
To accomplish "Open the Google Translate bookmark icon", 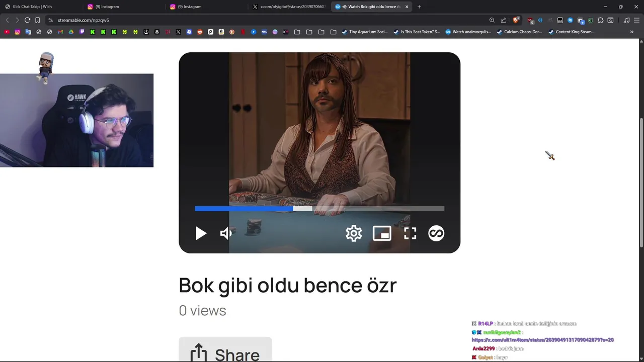I will coord(28,32).
